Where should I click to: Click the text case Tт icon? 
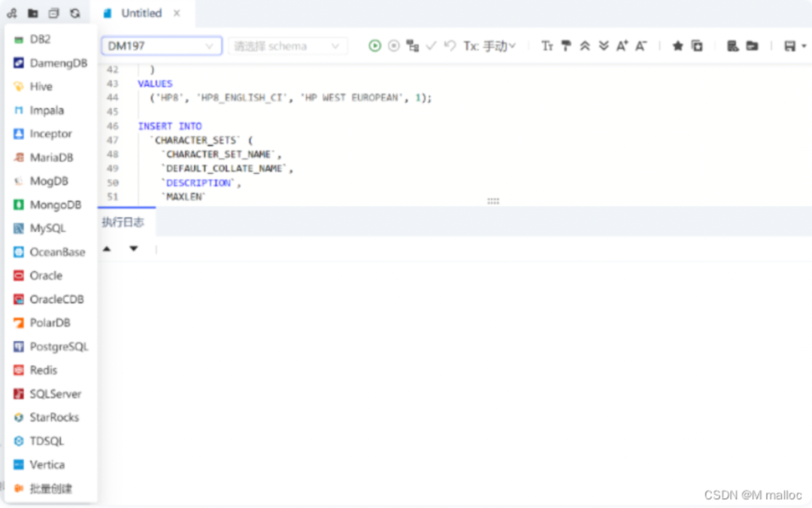[547, 46]
